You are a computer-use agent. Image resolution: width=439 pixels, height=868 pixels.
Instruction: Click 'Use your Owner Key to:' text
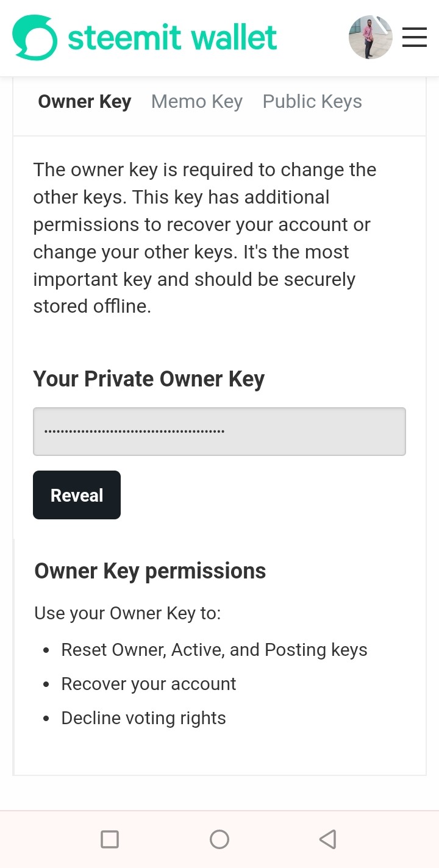coord(127,613)
